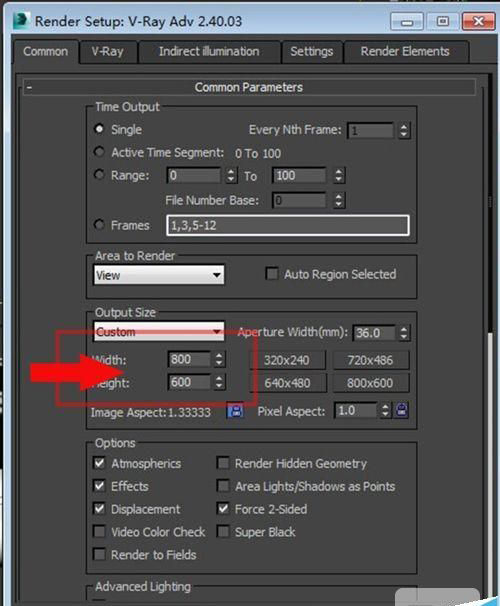Adjust Pixel Aspect spinner arrows
This screenshot has width=500, height=606.
pyautogui.click(x=385, y=410)
